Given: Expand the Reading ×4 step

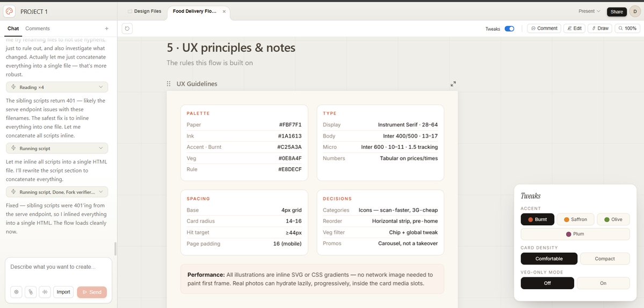Looking at the screenshot, I should pos(57,87).
